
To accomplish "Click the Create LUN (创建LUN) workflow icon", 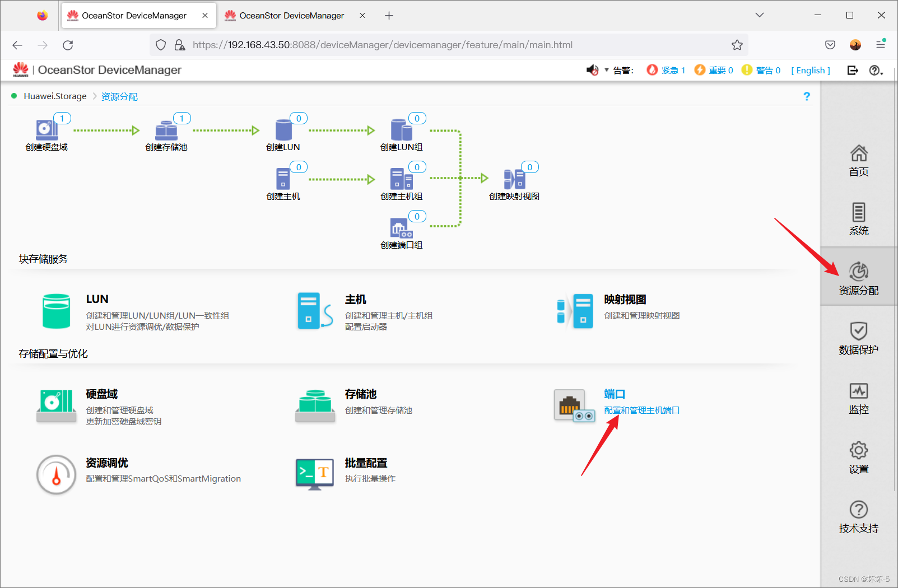I will coord(283,130).
